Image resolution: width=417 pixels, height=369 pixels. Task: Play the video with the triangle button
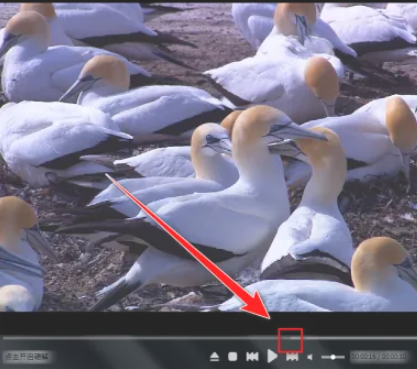click(272, 356)
